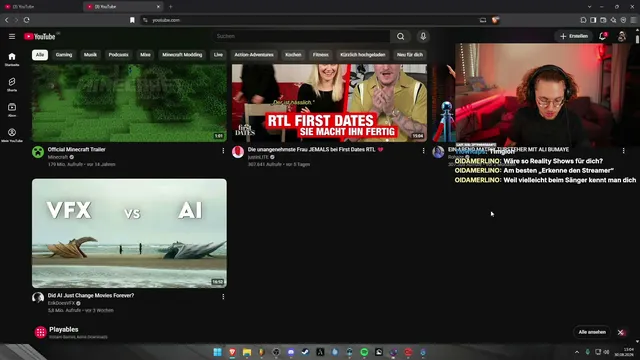Select the Podcasts filter chip
The height and width of the screenshot is (360, 640).
click(118, 55)
